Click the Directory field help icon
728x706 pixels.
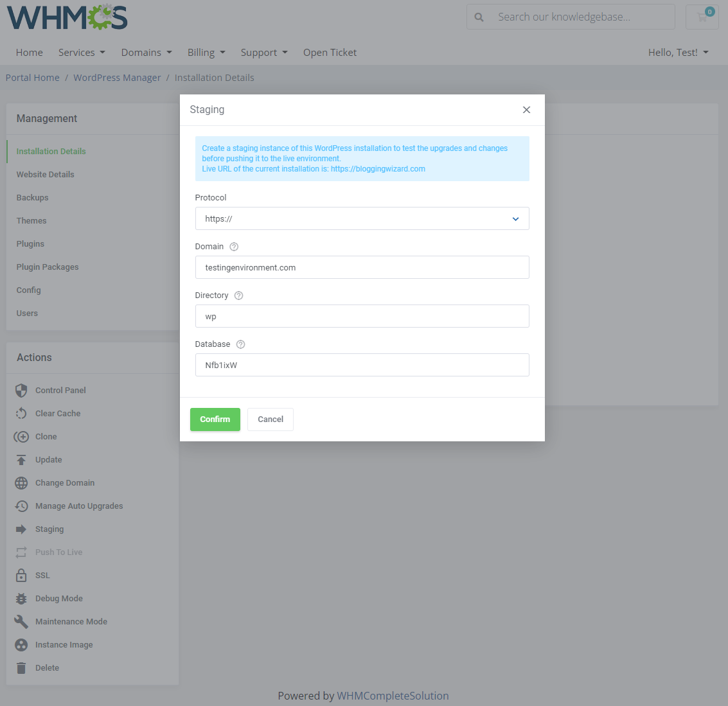coord(238,296)
